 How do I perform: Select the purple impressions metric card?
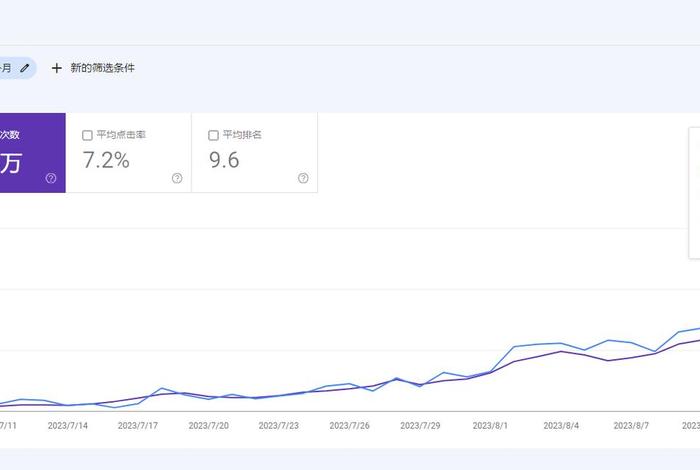33,153
